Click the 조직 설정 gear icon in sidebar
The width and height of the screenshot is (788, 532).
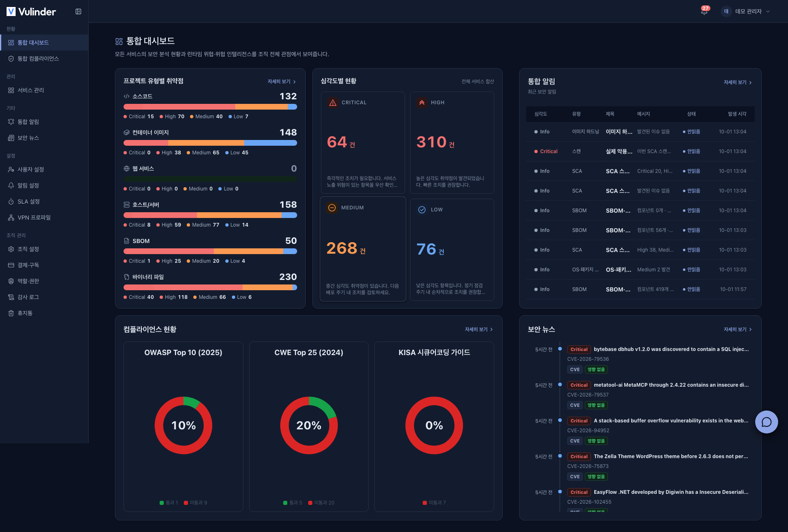(x=11, y=249)
